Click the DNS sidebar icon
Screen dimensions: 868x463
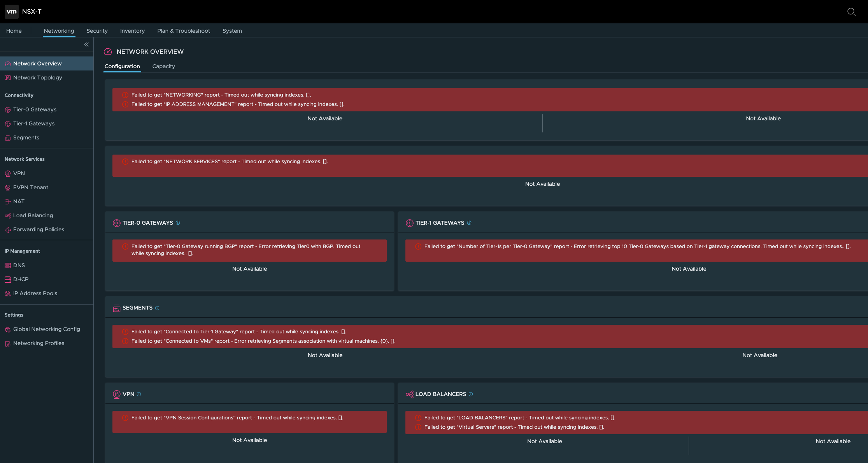click(x=8, y=266)
